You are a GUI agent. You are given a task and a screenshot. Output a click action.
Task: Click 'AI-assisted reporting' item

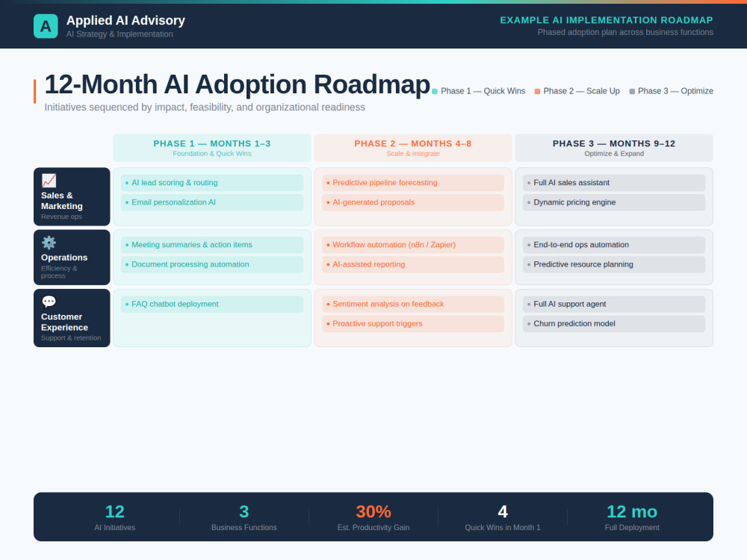413,264
